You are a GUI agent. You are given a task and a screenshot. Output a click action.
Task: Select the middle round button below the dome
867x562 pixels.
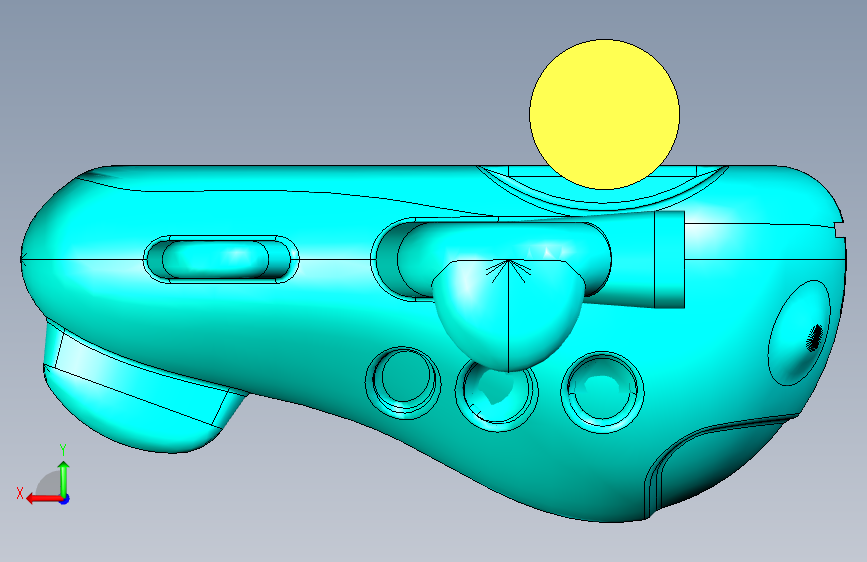497,394
